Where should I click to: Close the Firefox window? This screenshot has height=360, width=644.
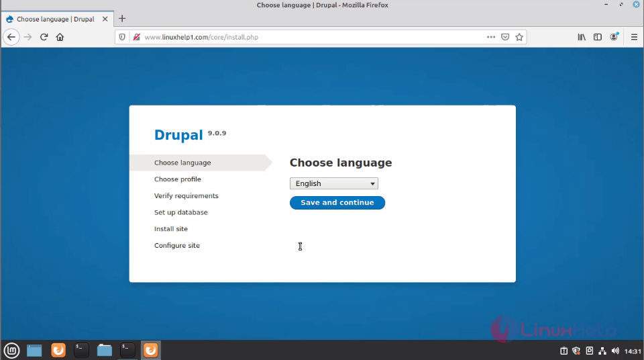pyautogui.click(x=636, y=5)
